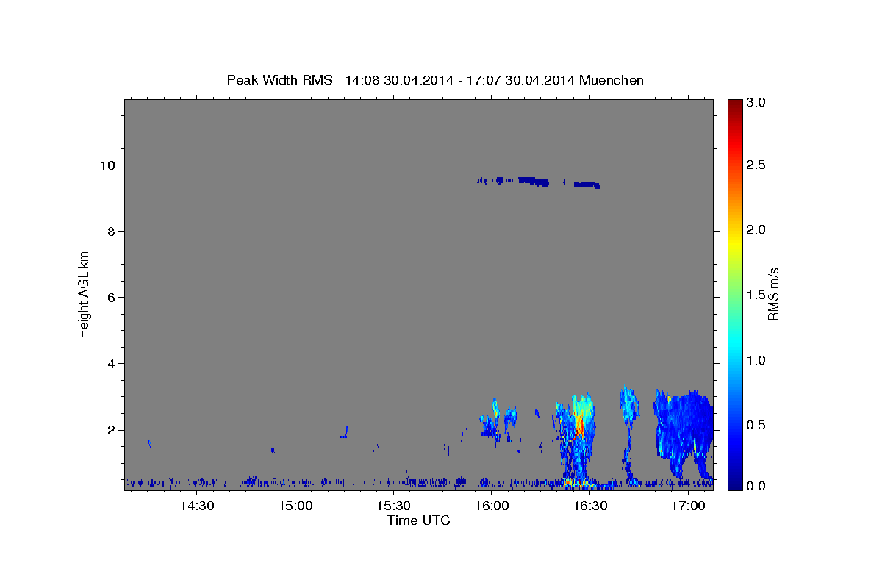
Task: Click the colorbar value 1.0
Action: (x=756, y=360)
